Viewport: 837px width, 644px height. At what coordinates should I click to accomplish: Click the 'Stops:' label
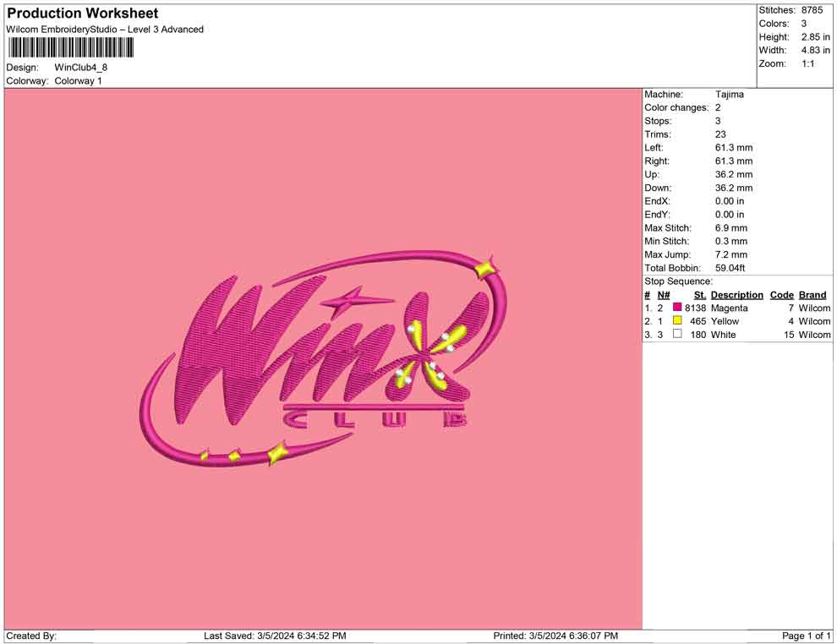pos(658,121)
